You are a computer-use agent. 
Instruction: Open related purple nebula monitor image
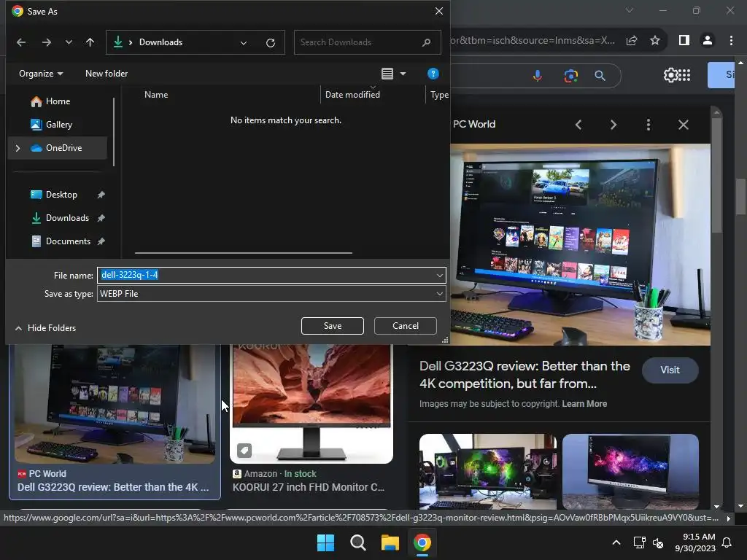coord(630,472)
